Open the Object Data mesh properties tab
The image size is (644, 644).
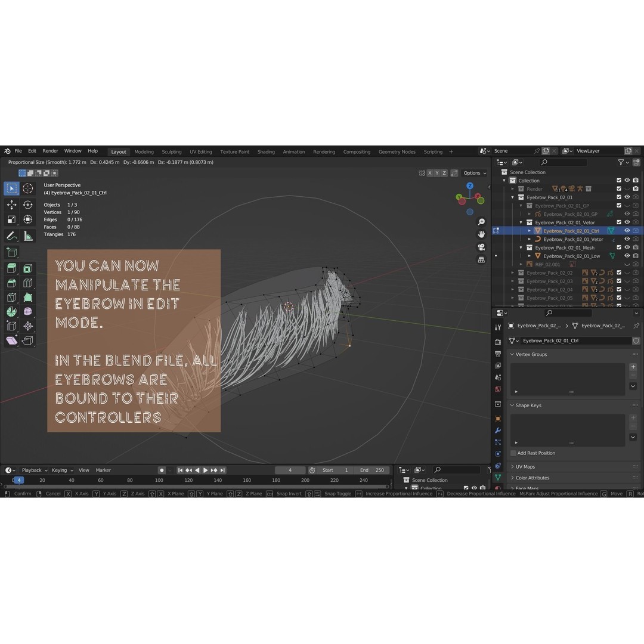coord(498,477)
